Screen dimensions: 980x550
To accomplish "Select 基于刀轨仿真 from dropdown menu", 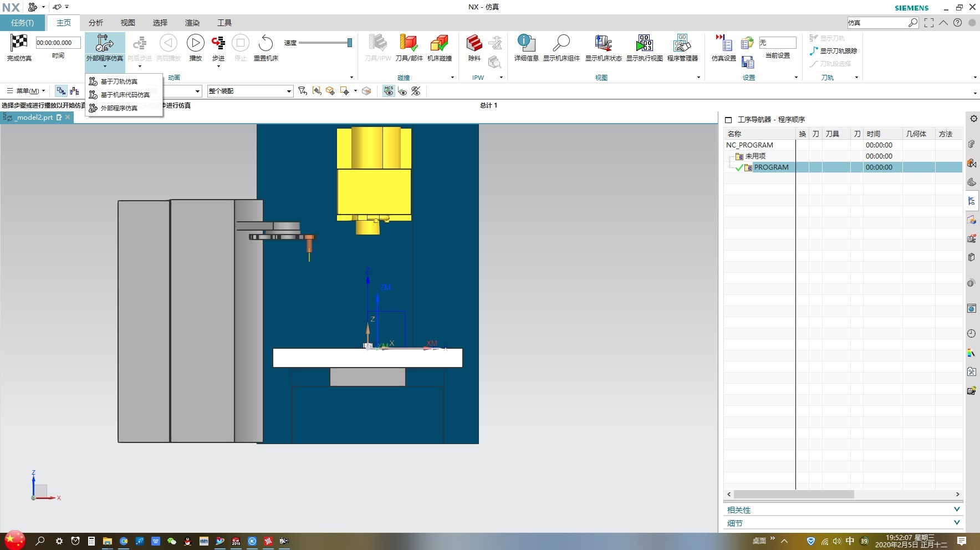I will pos(119,82).
